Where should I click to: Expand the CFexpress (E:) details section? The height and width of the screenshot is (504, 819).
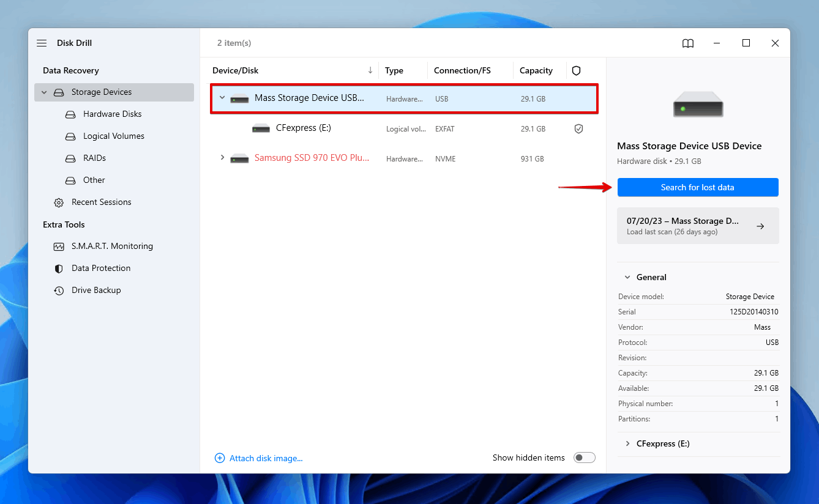627,443
